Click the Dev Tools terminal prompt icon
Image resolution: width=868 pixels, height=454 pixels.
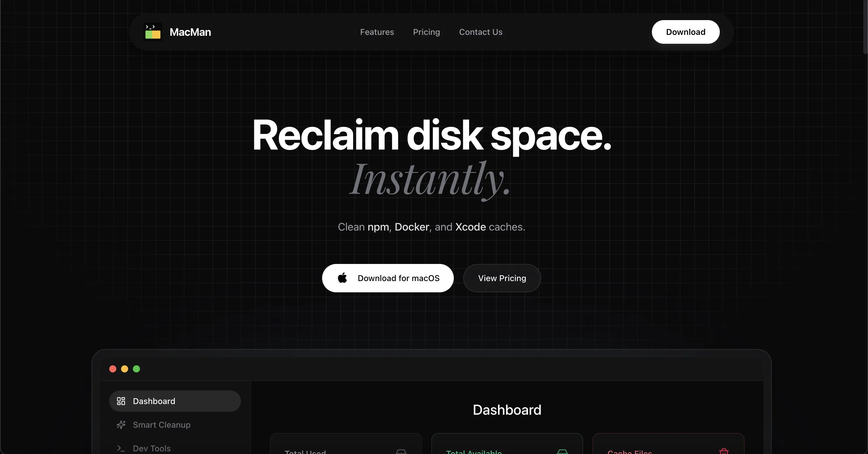121,448
